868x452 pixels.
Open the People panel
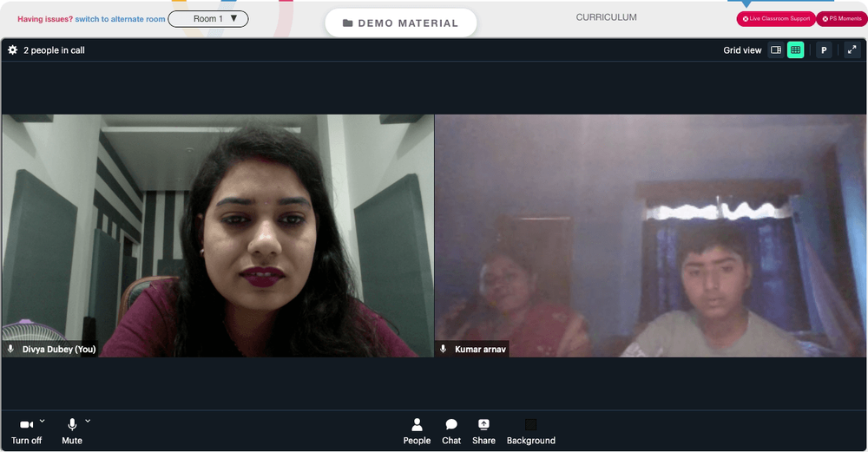click(417, 431)
